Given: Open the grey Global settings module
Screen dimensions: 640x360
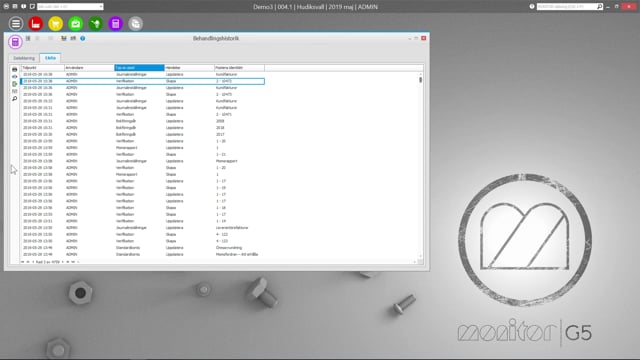Looking at the screenshot, I should click(136, 24).
